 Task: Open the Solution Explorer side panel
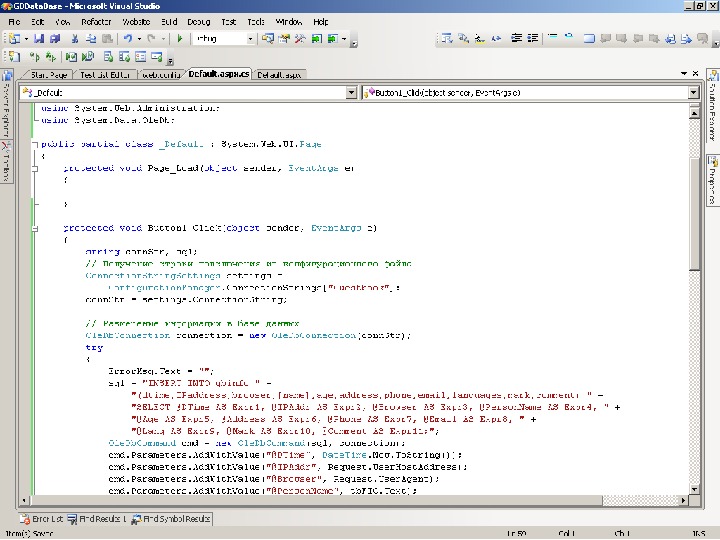pos(712,108)
